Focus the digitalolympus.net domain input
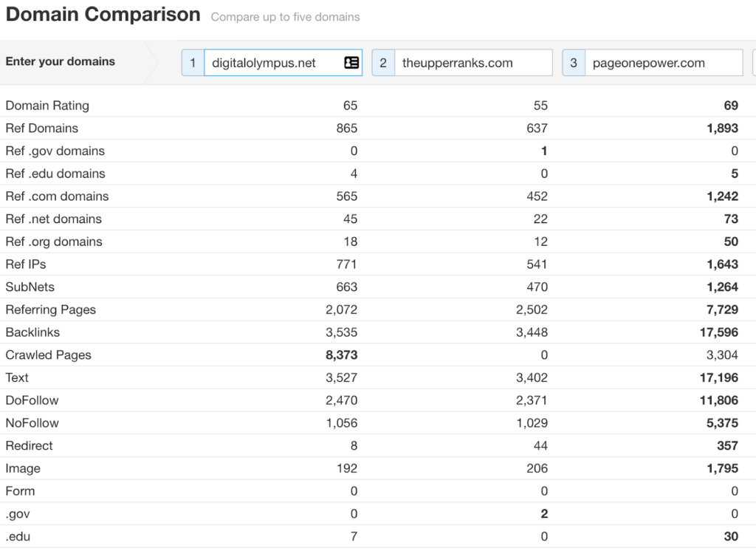756x557 pixels. click(283, 63)
